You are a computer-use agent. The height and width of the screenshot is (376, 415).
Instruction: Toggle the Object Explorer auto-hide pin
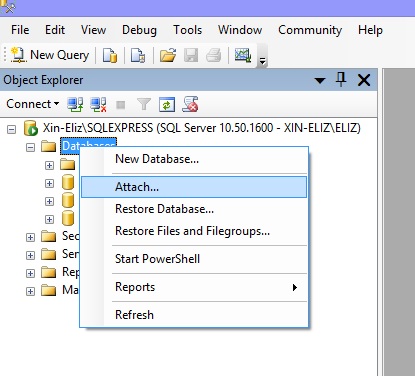click(x=341, y=80)
